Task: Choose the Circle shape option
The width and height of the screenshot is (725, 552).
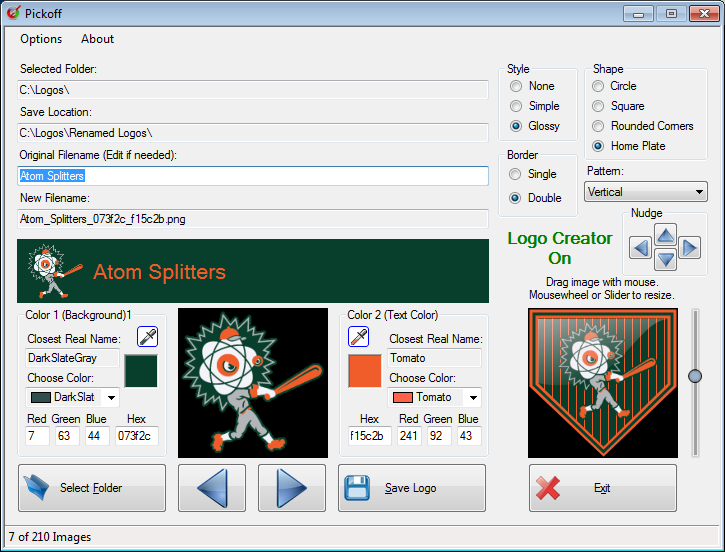Action: (599, 86)
